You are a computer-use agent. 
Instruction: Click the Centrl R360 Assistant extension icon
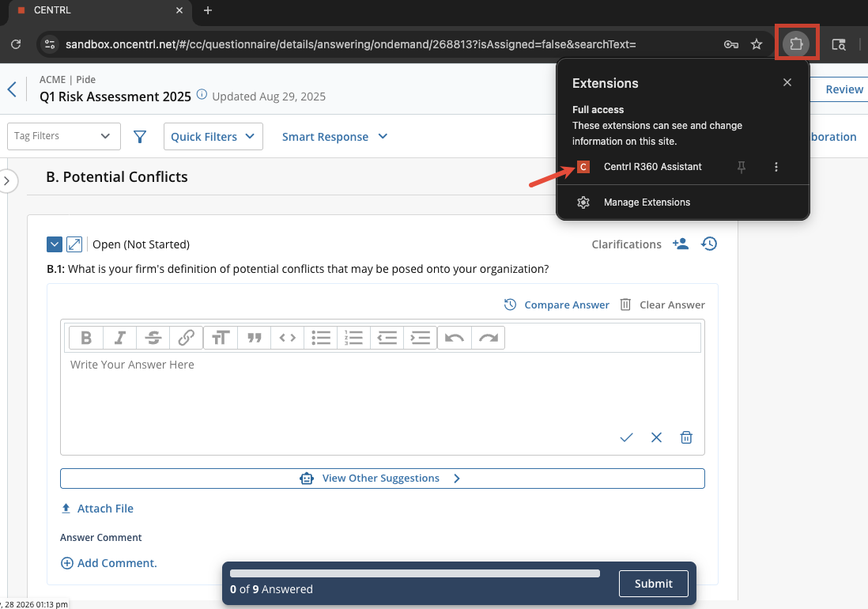pyautogui.click(x=583, y=167)
